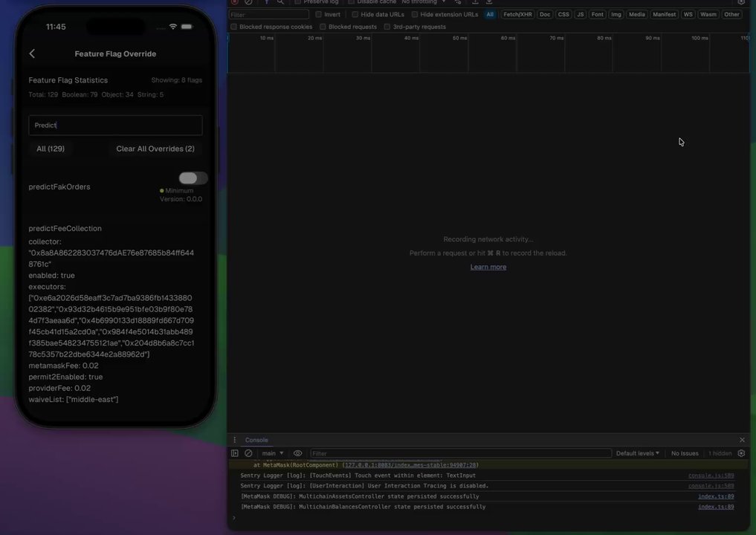Tap Clear All Overrides (2)

click(x=155, y=149)
